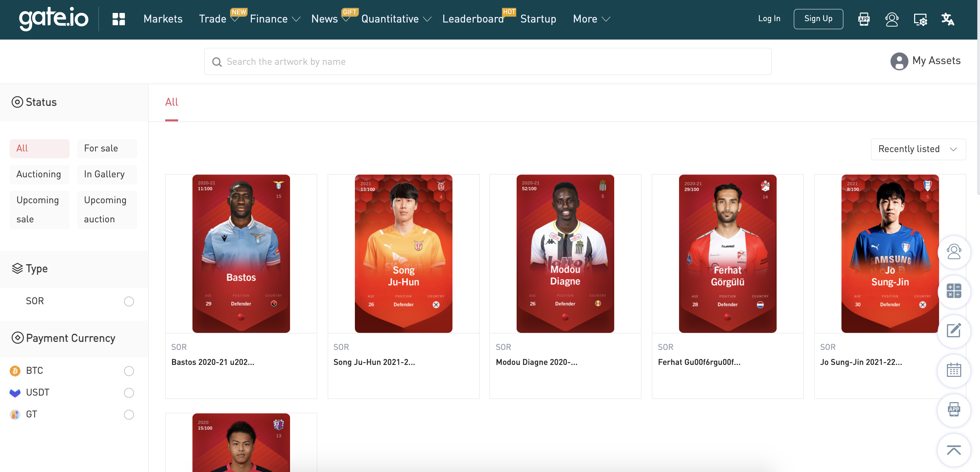Screen dimensions: 980x472
Task: Open the calendar icon in floating sidebar
Action: (954, 370)
